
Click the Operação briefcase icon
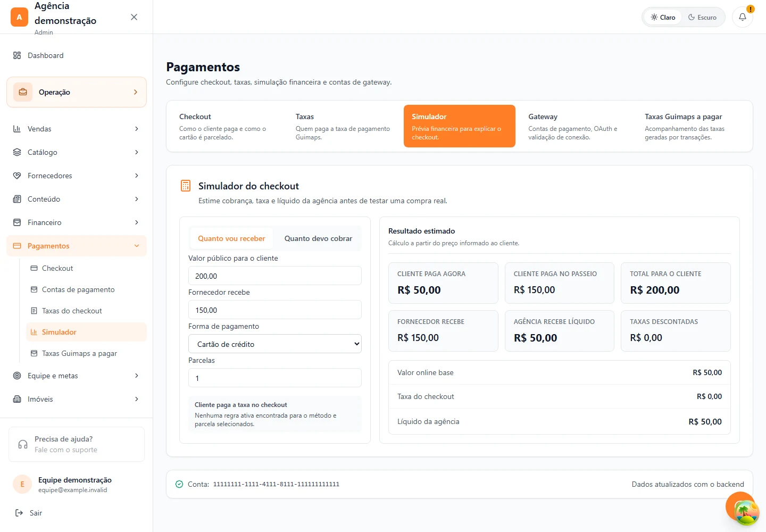click(x=23, y=92)
